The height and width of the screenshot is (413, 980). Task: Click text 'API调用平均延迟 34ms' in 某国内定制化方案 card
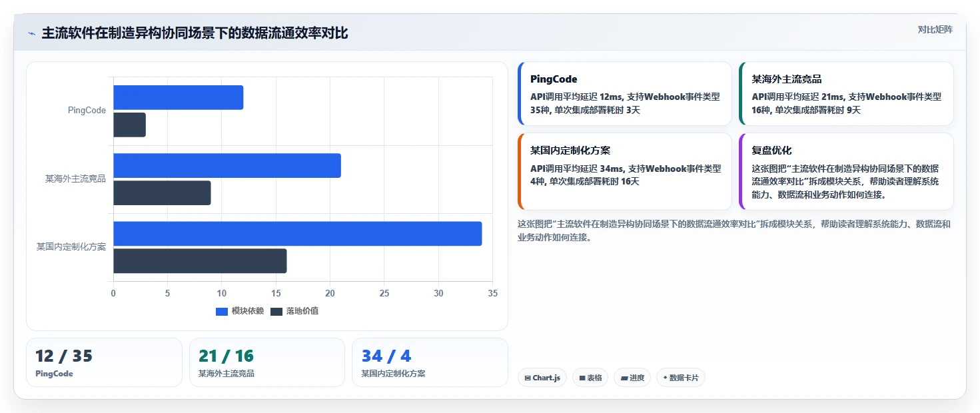point(576,169)
